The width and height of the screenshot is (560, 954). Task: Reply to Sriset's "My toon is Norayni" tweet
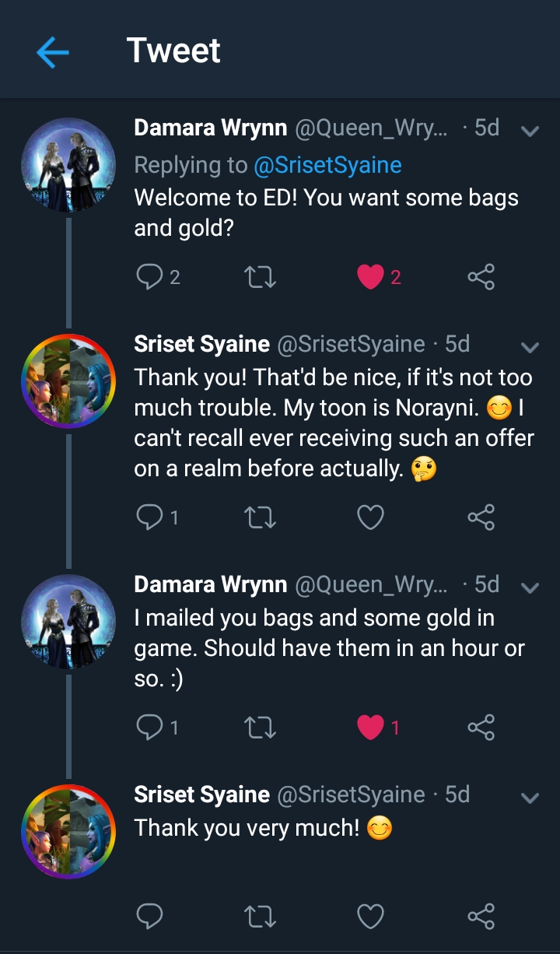click(x=149, y=517)
